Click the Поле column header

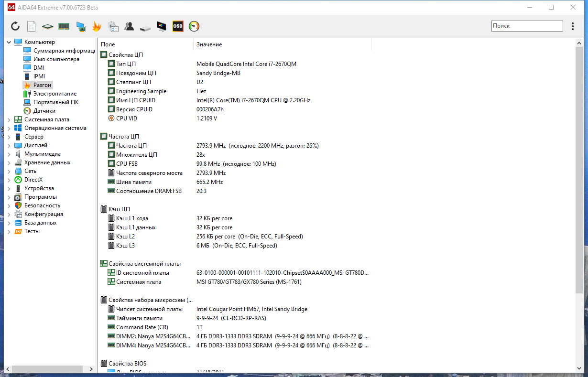point(145,44)
